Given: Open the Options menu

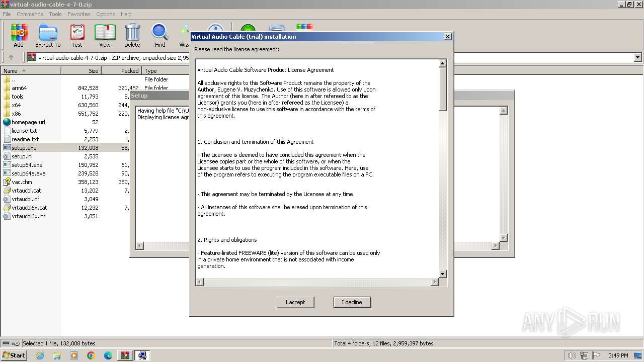Looking at the screenshot, I should pos(106,14).
